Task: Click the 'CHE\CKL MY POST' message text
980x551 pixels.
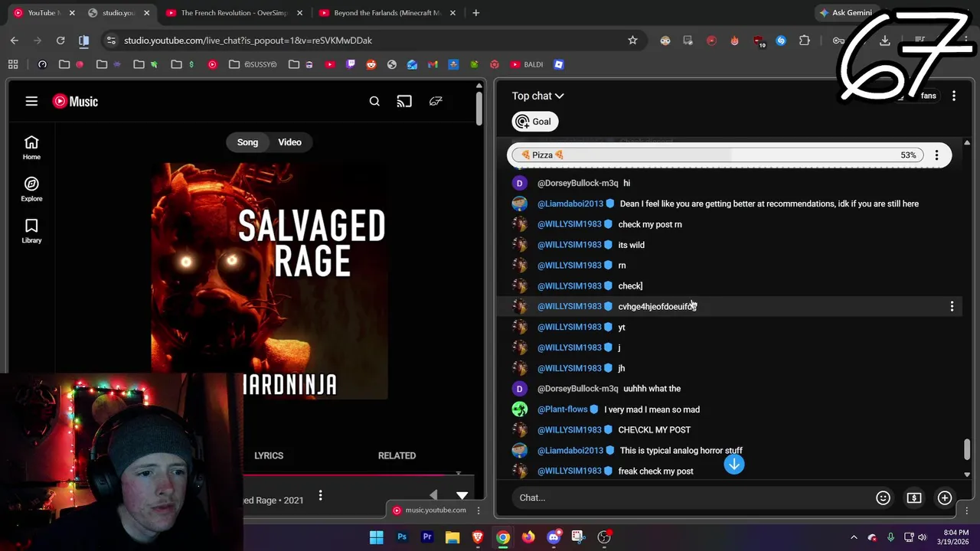Action: pyautogui.click(x=655, y=430)
